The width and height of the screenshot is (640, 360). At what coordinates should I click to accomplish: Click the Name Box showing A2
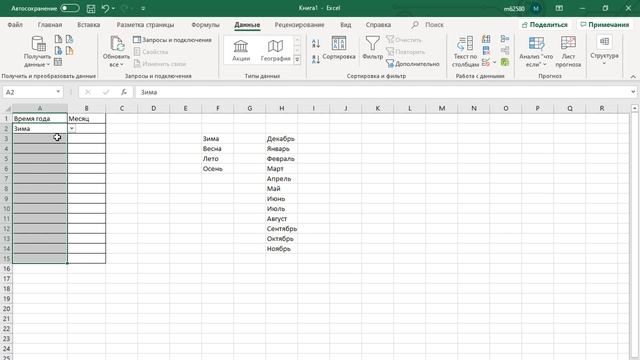coord(28,92)
